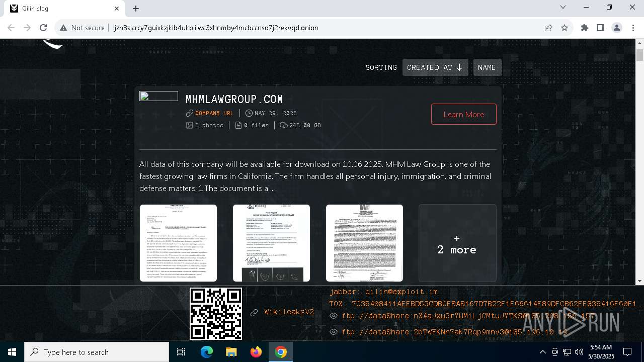Screen dimensions: 644x362
Task: Bookmark this page with the star icon
Action: point(565,28)
